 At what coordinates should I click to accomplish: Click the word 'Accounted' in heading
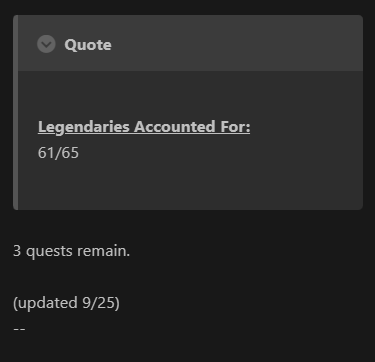click(x=175, y=127)
